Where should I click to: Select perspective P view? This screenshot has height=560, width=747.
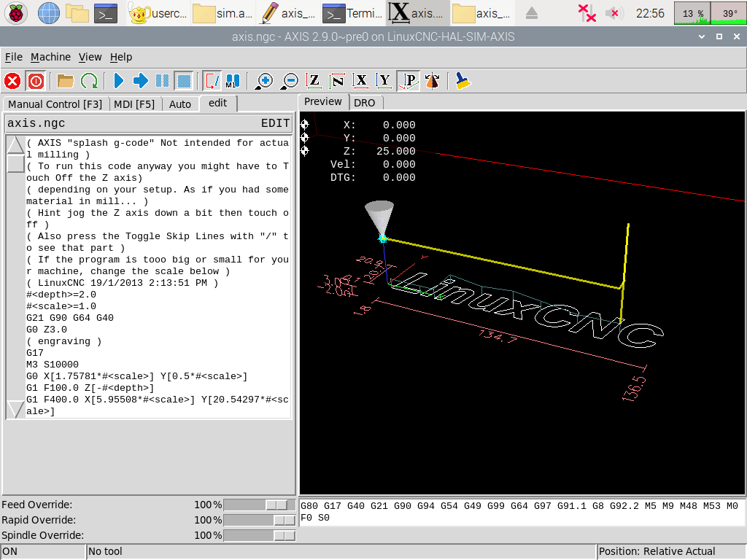pos(409,81)
